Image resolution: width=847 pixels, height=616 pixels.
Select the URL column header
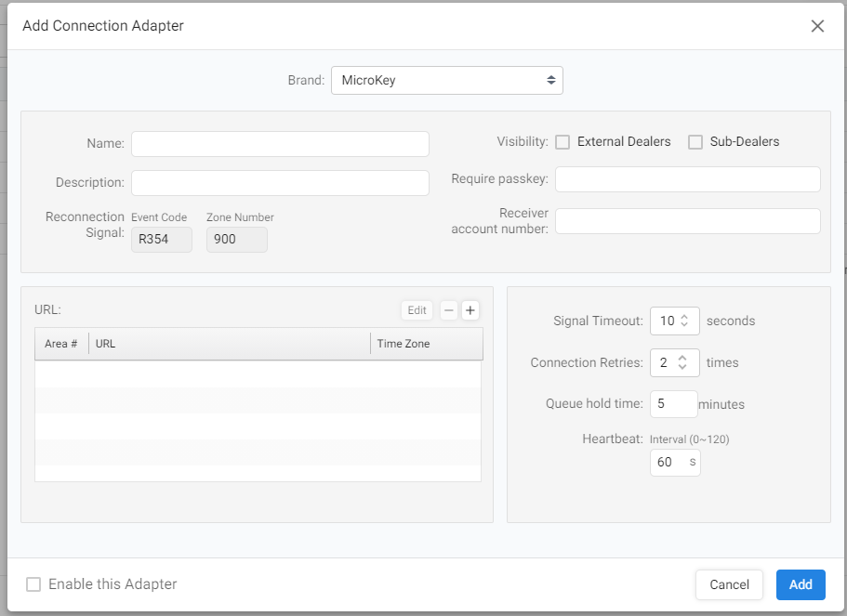[230, 344]
